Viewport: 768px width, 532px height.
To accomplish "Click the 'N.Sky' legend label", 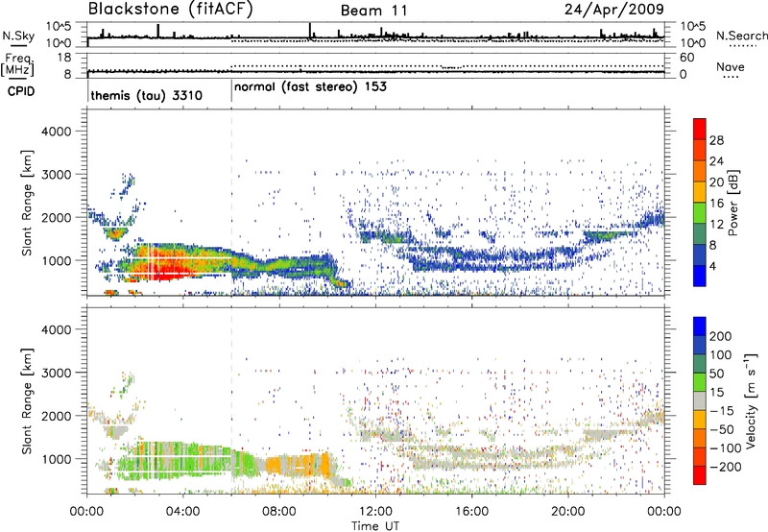I will click(18, 36).
